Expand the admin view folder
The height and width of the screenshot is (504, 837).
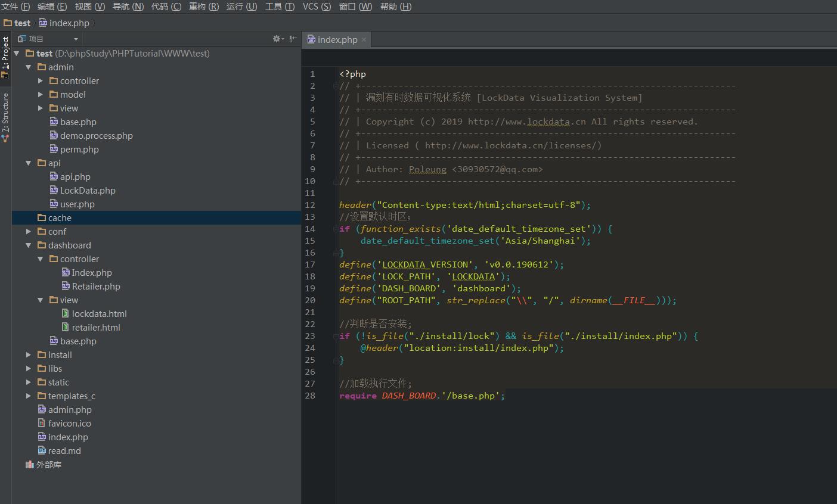41,108
